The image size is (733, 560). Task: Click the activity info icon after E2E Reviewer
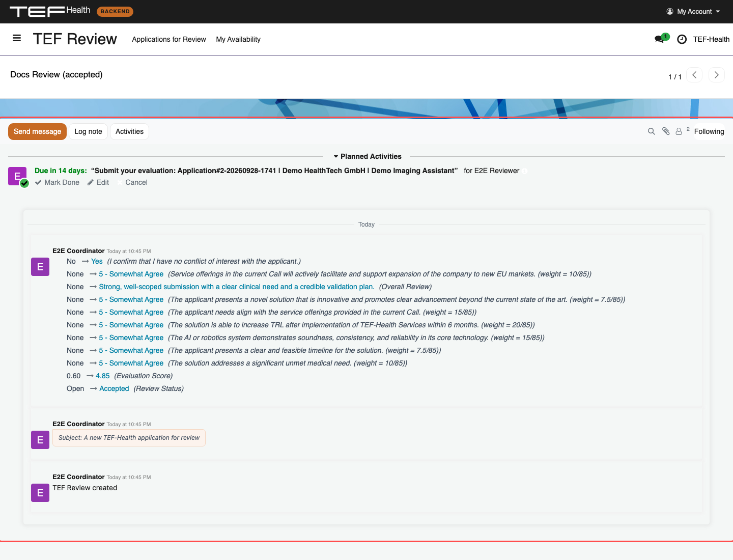click(525, 171)
